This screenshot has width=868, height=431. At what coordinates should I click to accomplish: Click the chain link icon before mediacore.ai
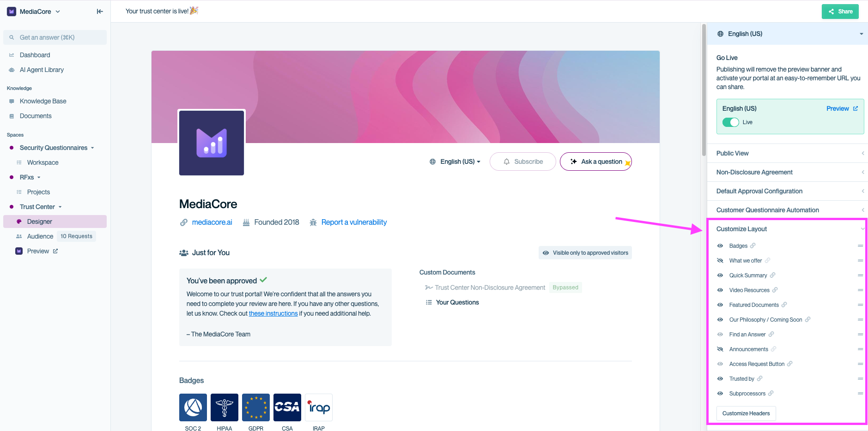(x=184, y=222)
